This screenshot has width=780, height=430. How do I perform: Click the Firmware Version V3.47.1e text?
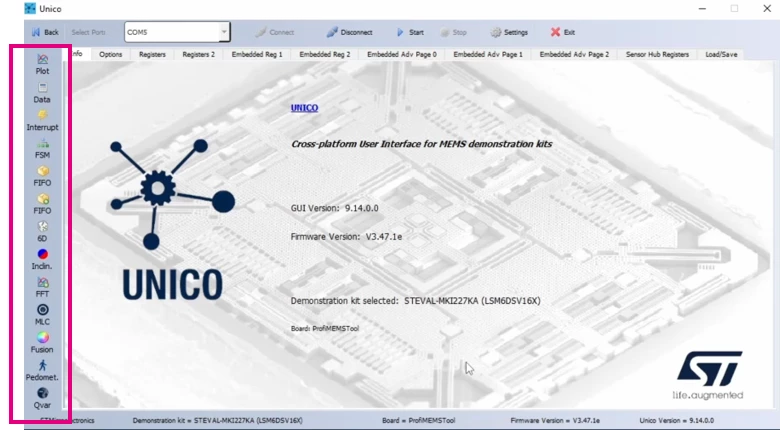pos(346,236)
